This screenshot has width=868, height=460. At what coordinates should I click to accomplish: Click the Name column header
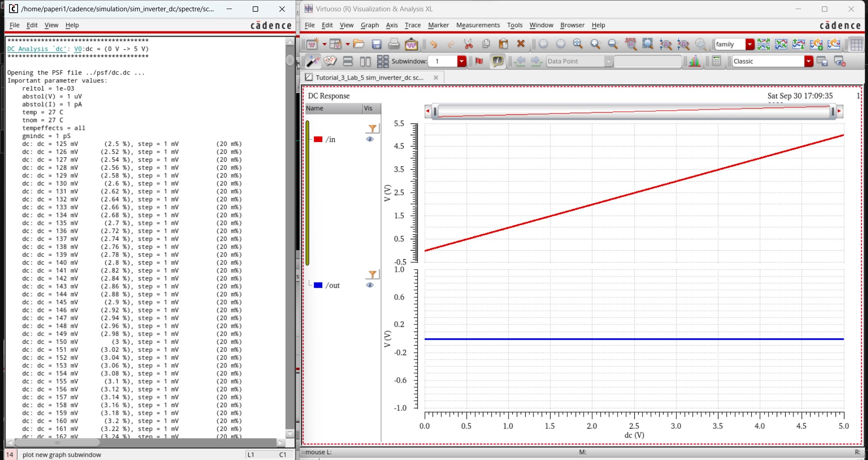[334, 109]
